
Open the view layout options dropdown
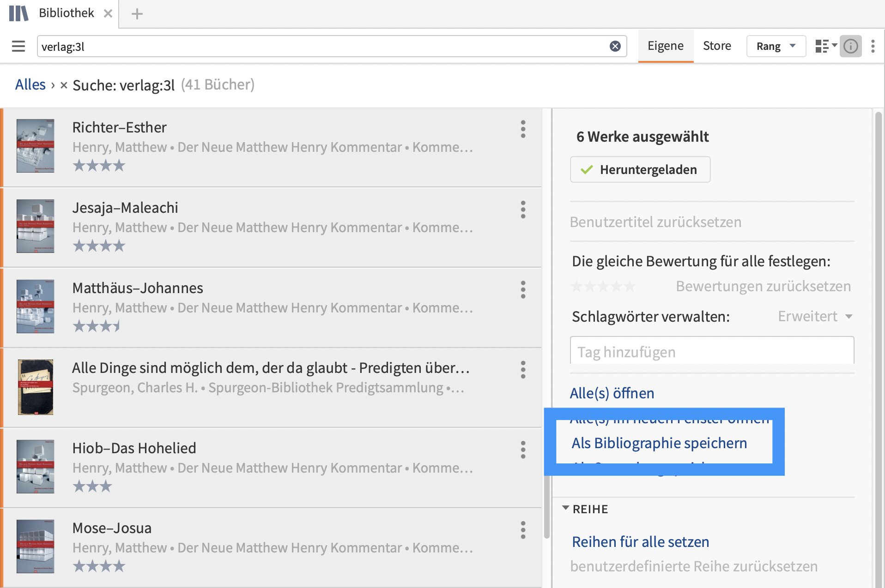826,46
